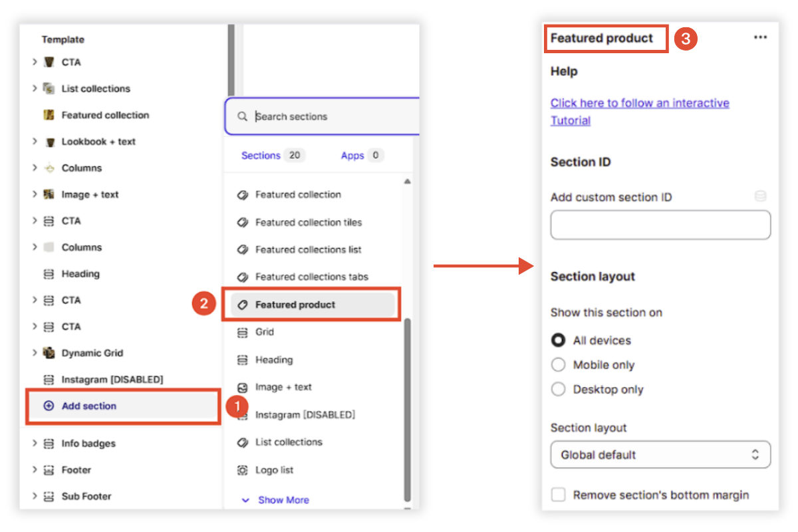798x532 pixels.
Task: Select the Logo list section icon
Action: (x=243, y=469)
